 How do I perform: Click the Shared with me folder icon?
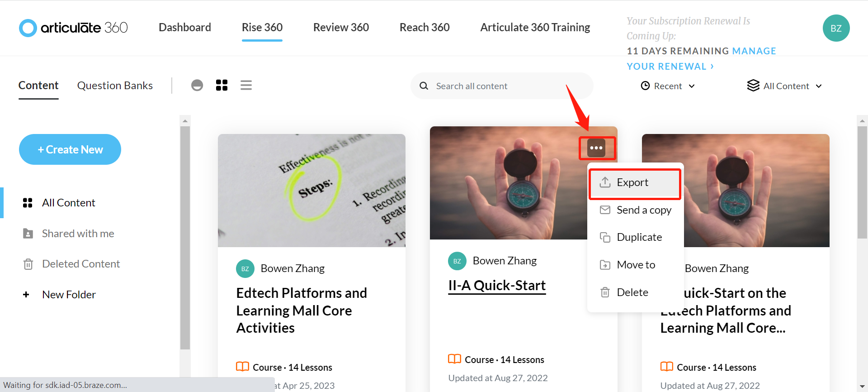[x=28, y=234]
